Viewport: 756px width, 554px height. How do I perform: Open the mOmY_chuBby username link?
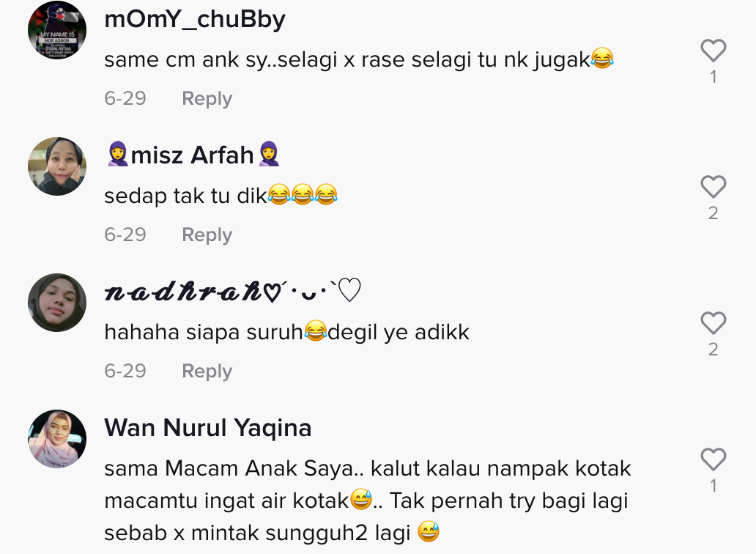[x=195, y=20]
